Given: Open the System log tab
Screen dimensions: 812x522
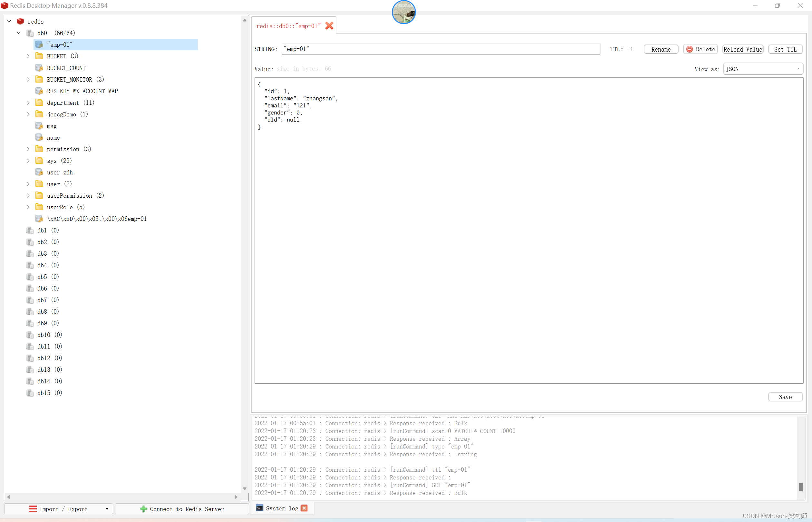Looking at the screenshot, I should coord(282,508).
